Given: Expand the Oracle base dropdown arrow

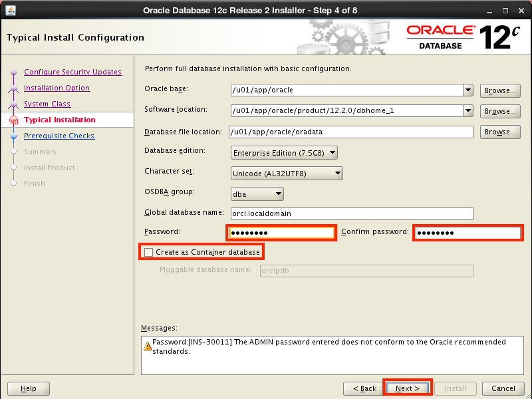Looking at the screenshot, I should [468, 90].
